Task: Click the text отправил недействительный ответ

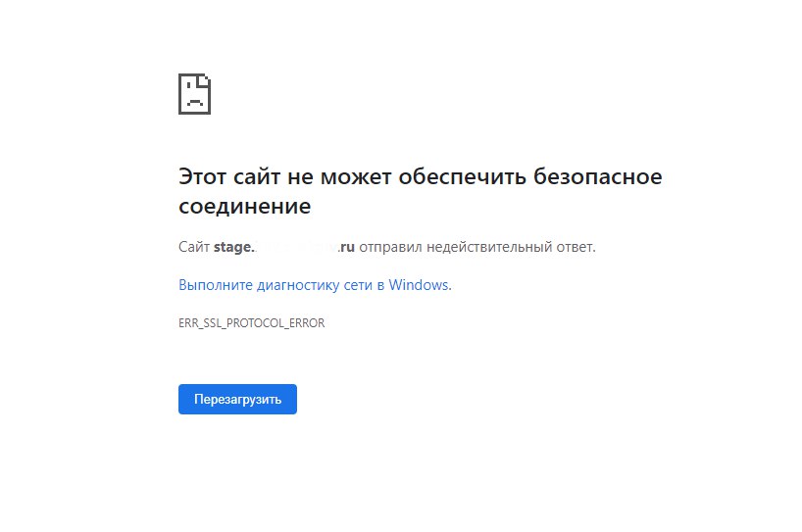Action: (477, 247)
